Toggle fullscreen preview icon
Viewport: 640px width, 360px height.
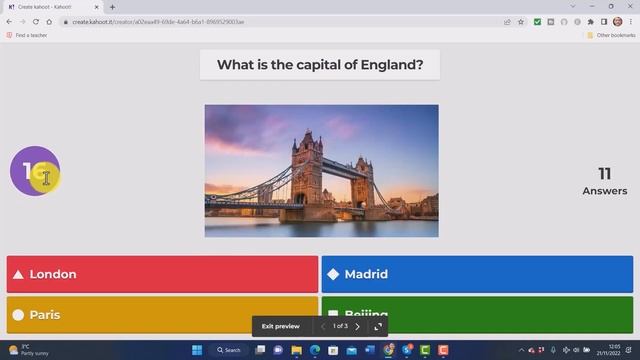coord(378,327)
